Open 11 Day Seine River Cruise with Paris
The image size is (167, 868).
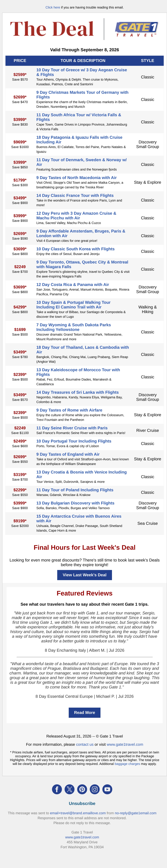coord(72,428)
